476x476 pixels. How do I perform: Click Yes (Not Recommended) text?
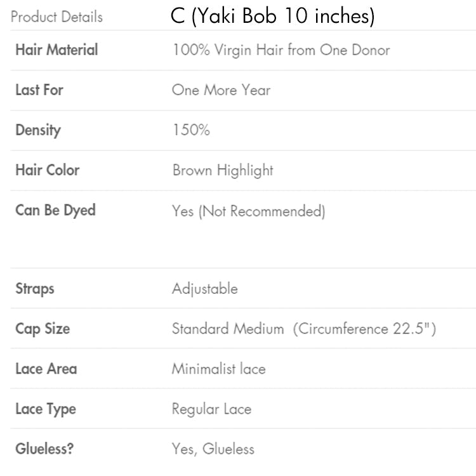(248, 211)
